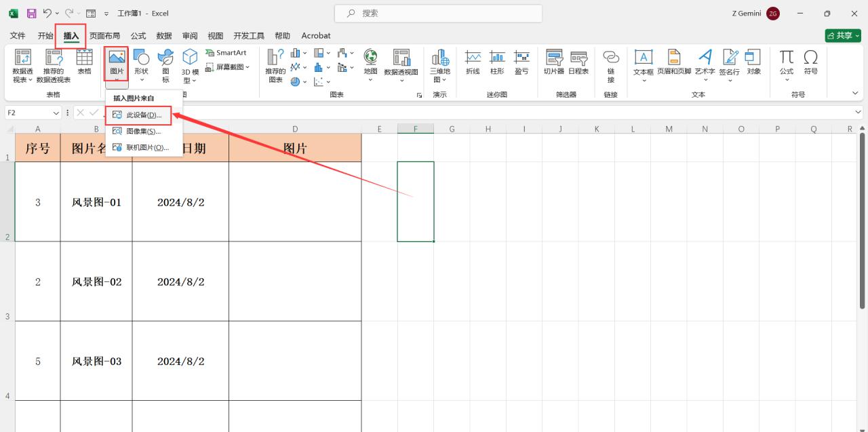
Task: Click the Icons (图标) button
Action: click(165, 66)
